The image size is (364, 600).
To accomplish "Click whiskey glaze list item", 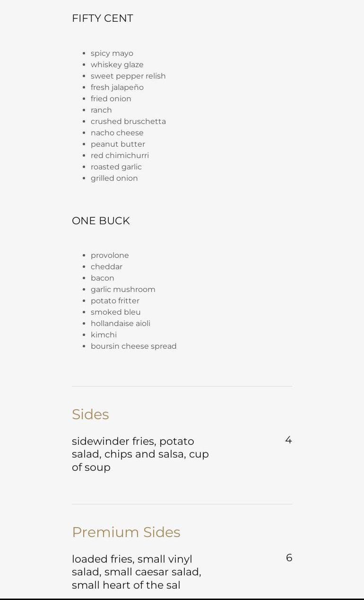I will pyautogui.click(x=117, y=65).
